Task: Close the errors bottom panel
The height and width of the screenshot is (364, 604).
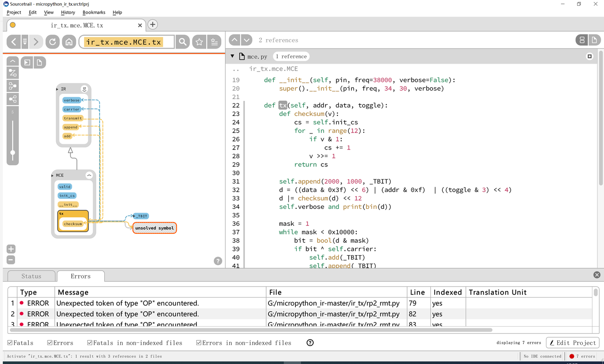Action: [x=597, y=274]
